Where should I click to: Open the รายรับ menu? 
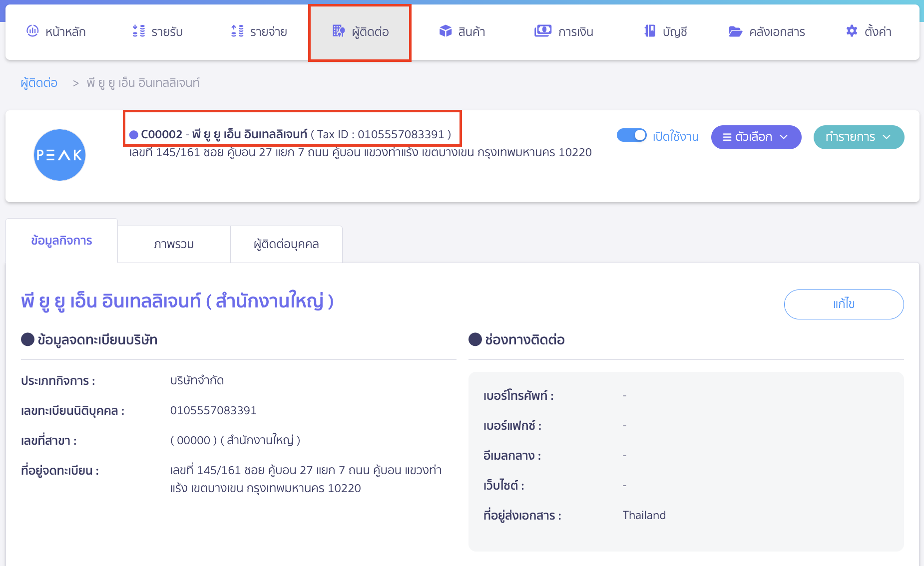[x=157, y=31]
